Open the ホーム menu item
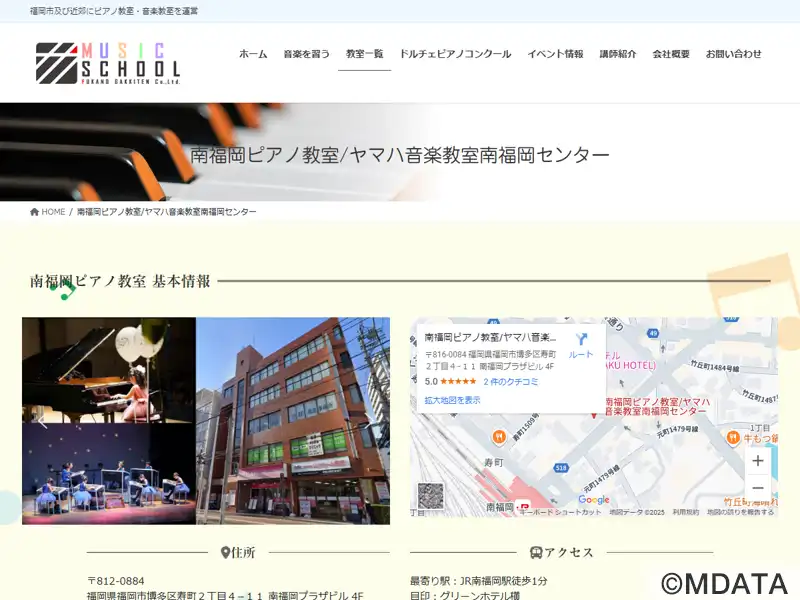 click(253, 54)
